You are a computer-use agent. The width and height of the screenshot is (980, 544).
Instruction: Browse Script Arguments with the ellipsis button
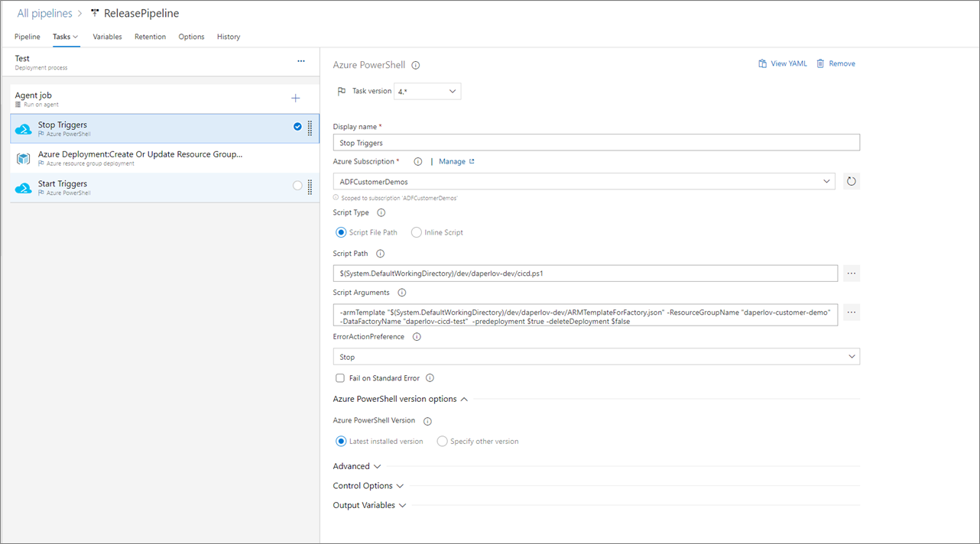click(851, 312)
